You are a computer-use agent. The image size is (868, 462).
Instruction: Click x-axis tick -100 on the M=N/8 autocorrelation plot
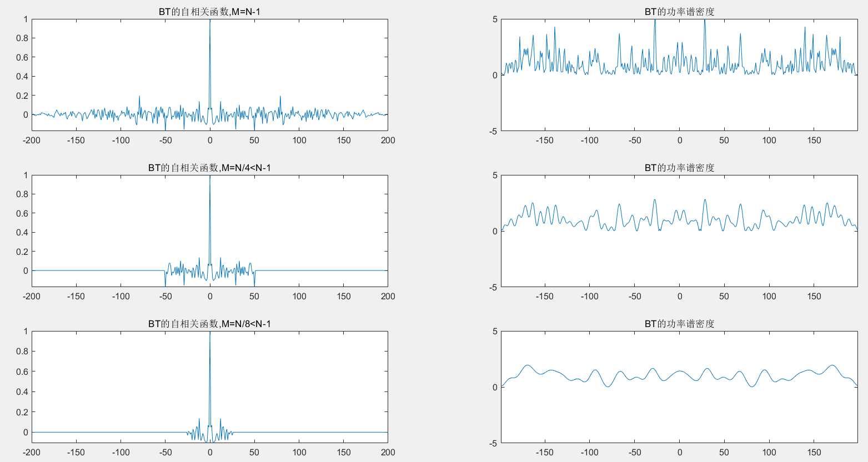(121, 452)
